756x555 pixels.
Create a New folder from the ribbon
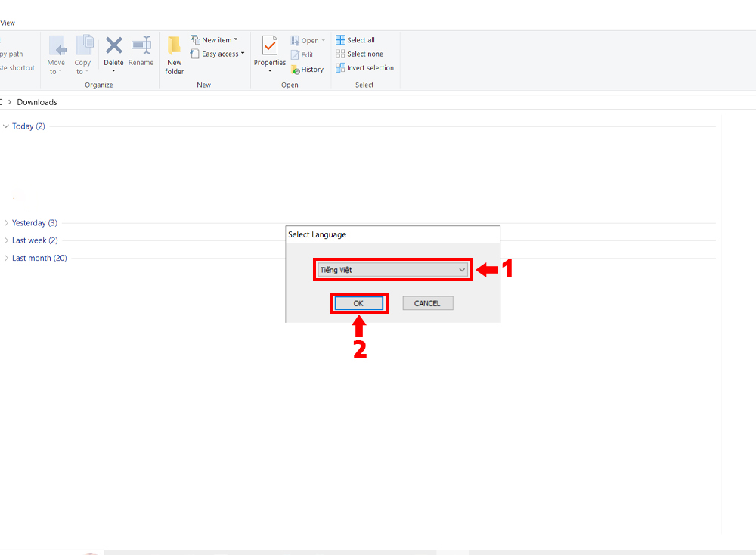174,55
